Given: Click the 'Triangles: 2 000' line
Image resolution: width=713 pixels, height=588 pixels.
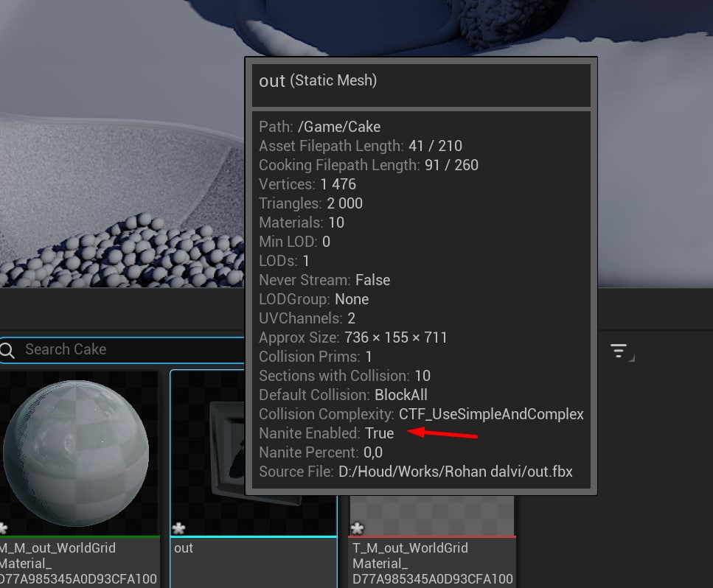Looking at the screenshot, I should 310,203.
